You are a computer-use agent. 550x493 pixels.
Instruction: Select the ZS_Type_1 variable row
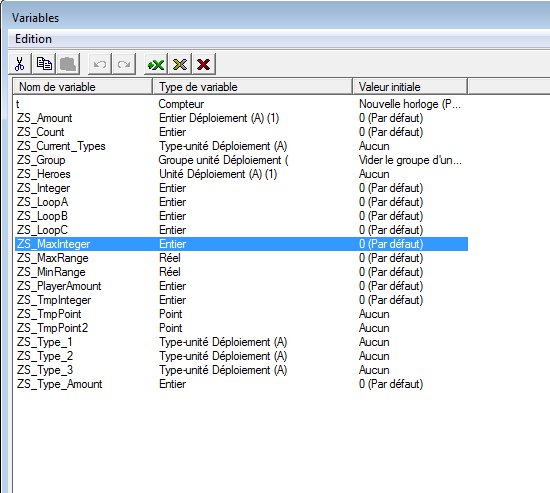pyautogui.click(x=241, y=342)
